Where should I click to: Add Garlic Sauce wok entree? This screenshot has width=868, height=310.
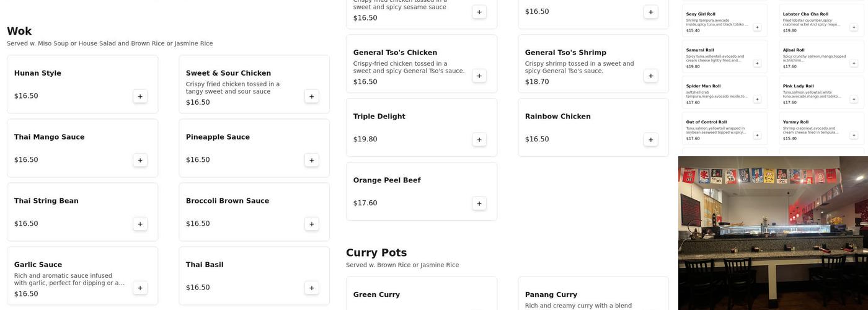click(140, 288)
